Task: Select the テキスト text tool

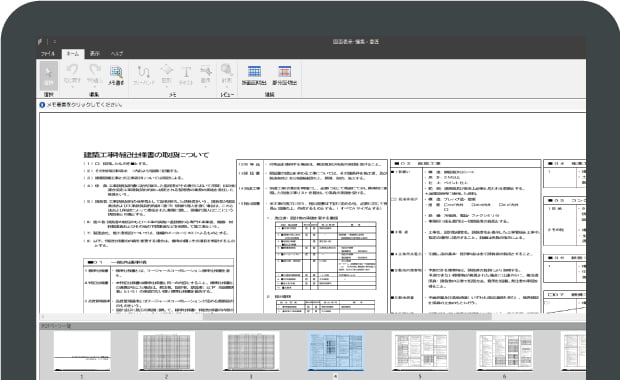Action: pos(186,75)
